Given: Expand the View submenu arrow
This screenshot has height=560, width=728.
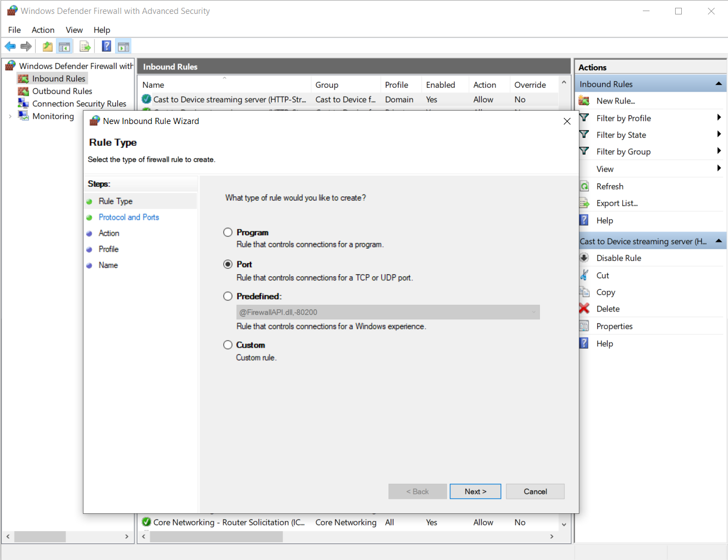Looking at the screenshot, I should (719, 168).
